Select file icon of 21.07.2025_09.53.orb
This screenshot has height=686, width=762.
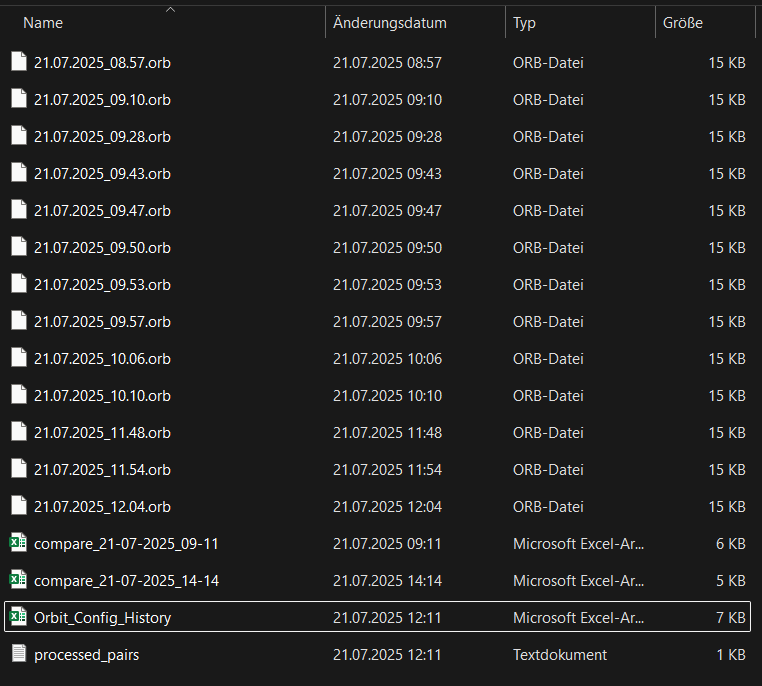click(19, 283)
